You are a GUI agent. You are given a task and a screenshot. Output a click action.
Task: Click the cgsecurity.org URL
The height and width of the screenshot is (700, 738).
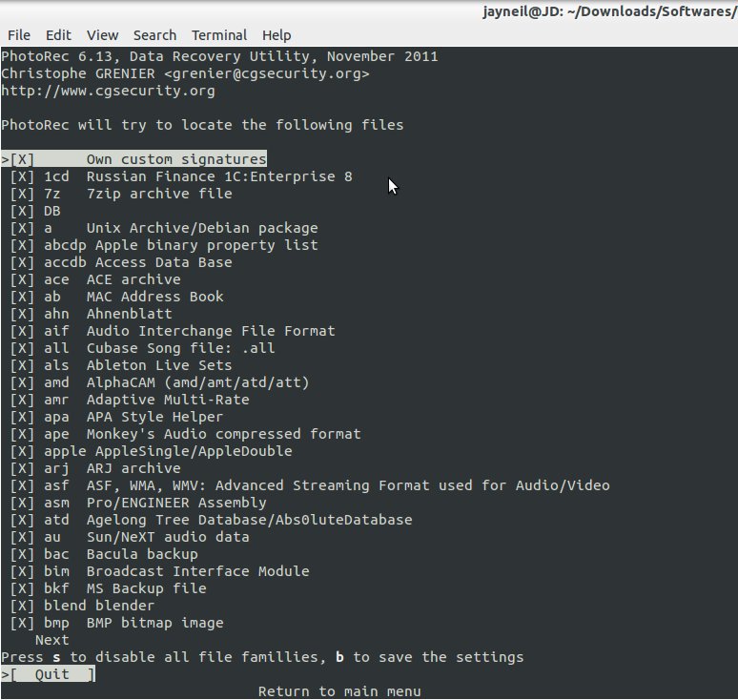[x=108, y=91]
